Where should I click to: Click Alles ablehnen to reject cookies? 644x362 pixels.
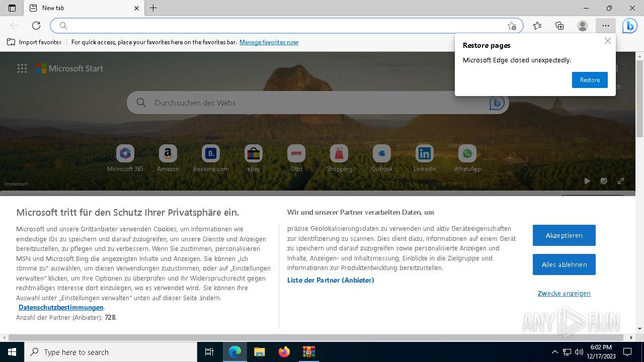(564, 264)
